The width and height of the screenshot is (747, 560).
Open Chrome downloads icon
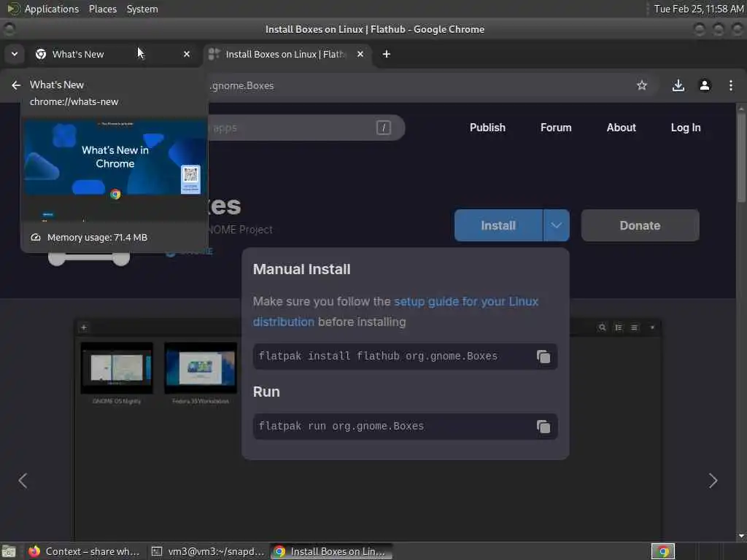click(x=678, y=85)
